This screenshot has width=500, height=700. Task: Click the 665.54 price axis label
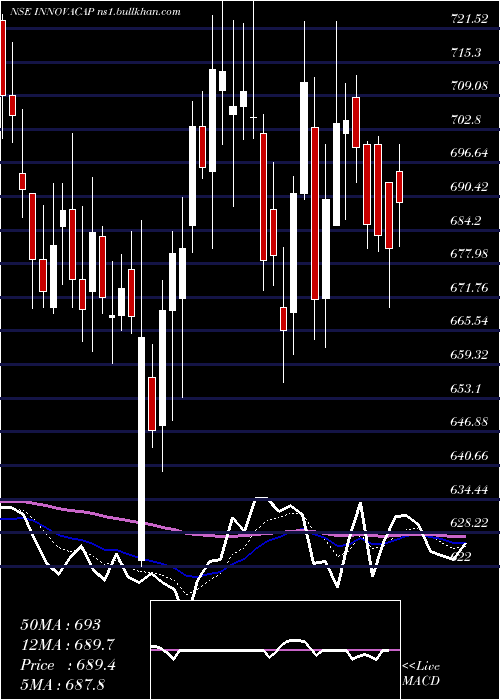point(470,321)
